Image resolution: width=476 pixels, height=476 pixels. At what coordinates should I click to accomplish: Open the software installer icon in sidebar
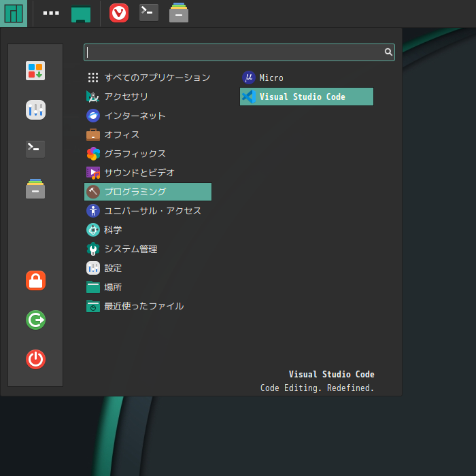[x=35, y=71]
